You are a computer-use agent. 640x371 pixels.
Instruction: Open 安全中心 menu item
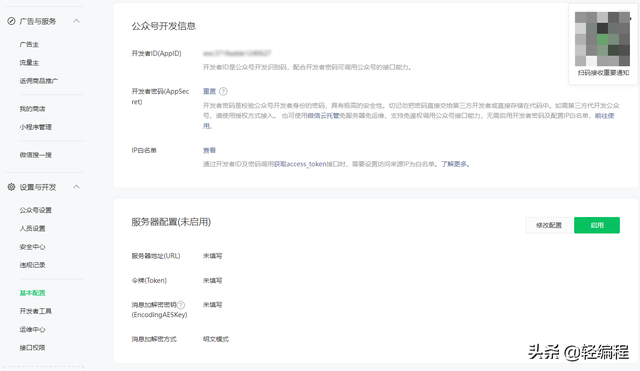[x=32, y=247]
